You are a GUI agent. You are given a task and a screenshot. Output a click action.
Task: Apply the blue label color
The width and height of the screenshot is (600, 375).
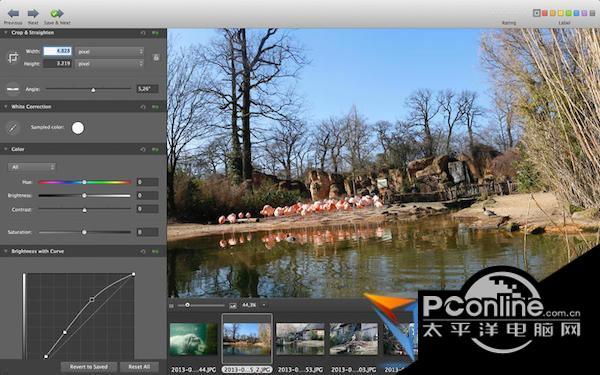point(577,13)
